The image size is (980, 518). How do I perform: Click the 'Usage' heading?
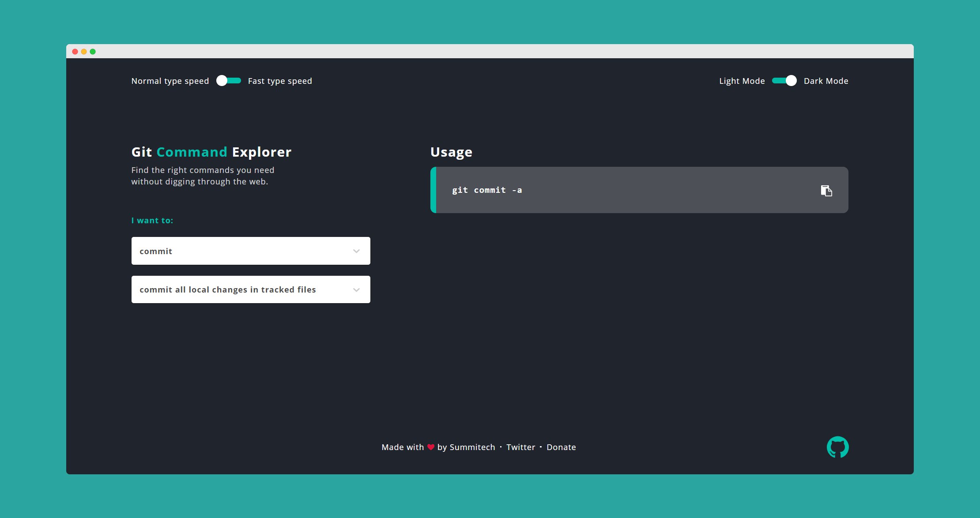(451, 152)
